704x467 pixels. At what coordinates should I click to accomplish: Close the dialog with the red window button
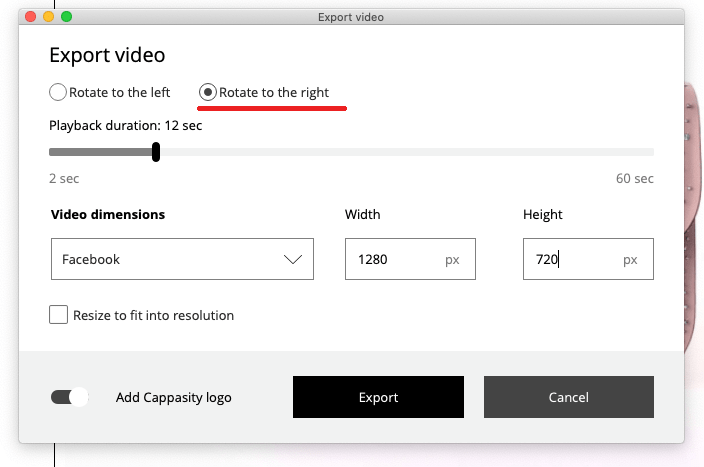point(31,17)
